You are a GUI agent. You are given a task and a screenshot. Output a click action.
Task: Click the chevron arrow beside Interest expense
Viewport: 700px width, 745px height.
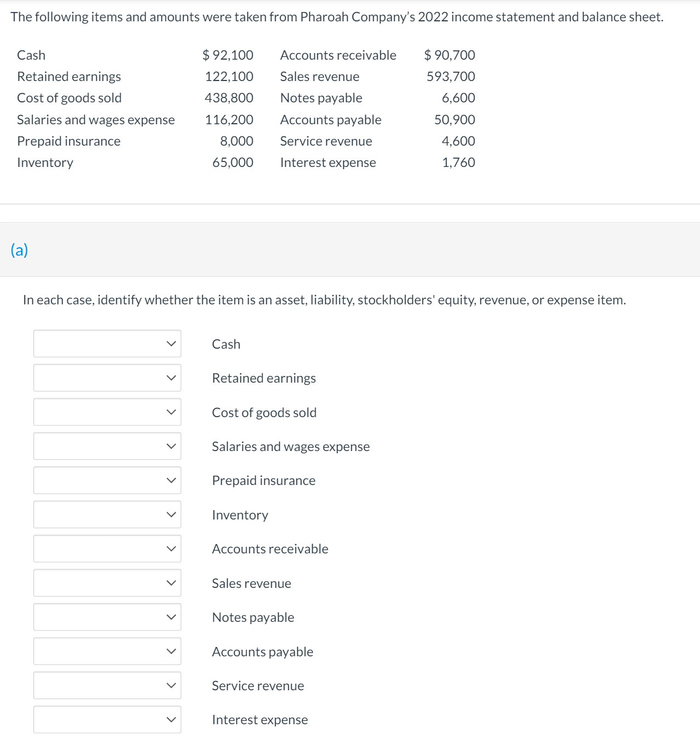[x=171, y=719]
